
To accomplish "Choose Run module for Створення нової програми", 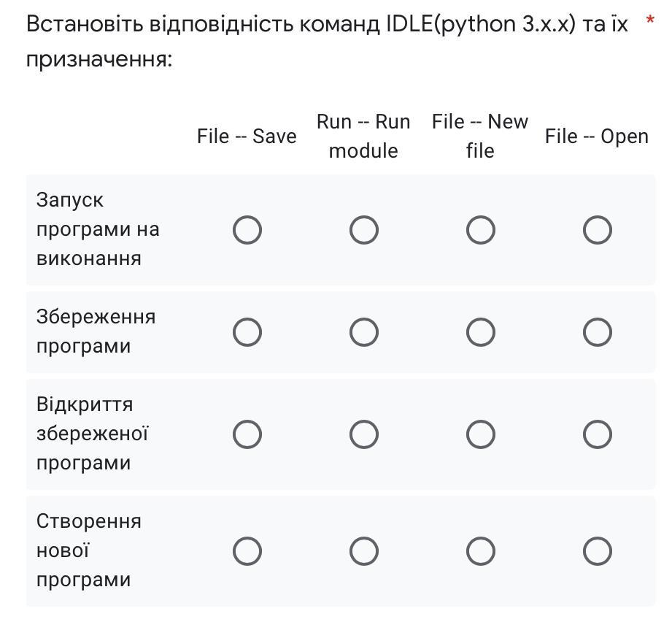I will tap(364, 552).
